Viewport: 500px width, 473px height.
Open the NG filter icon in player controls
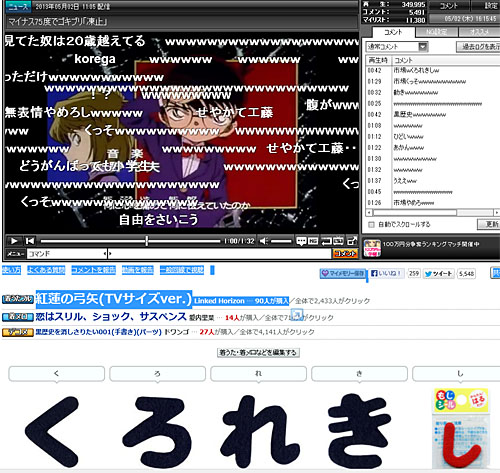313,241
